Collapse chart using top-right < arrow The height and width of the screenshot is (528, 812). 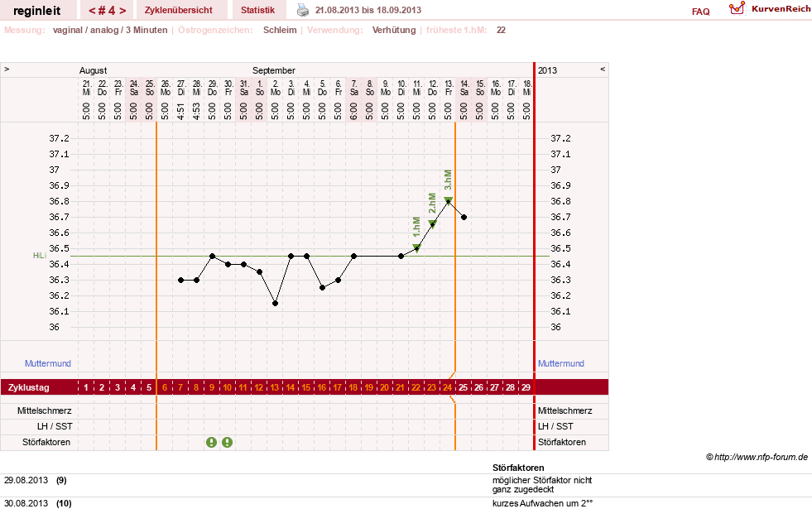pyautogui.click(x=603, y=69)
